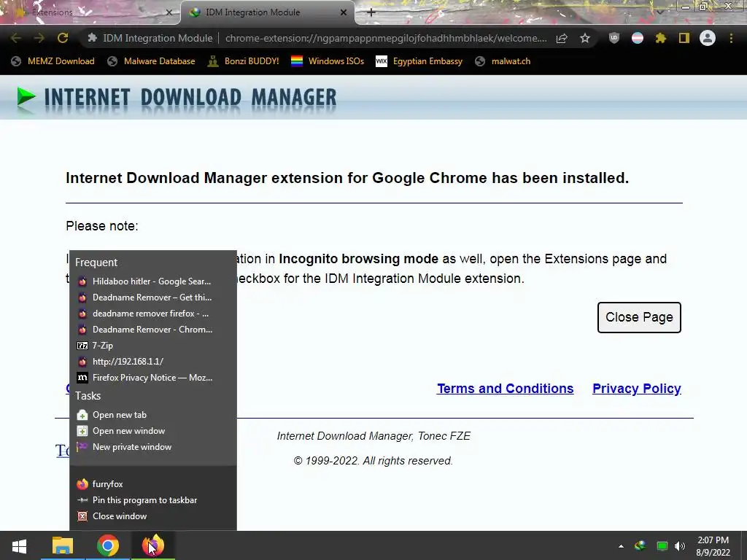Click the browser forward arrow
Screen dimensions: 747x560
point(39,38)
